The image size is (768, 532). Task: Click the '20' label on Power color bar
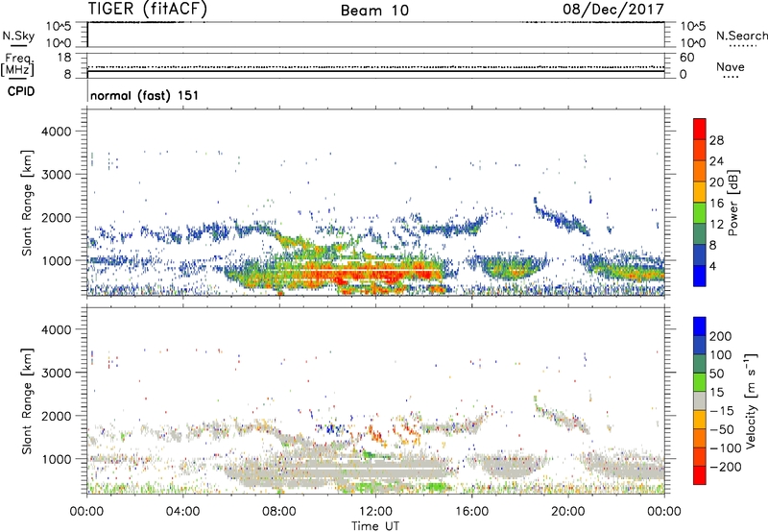716,182
